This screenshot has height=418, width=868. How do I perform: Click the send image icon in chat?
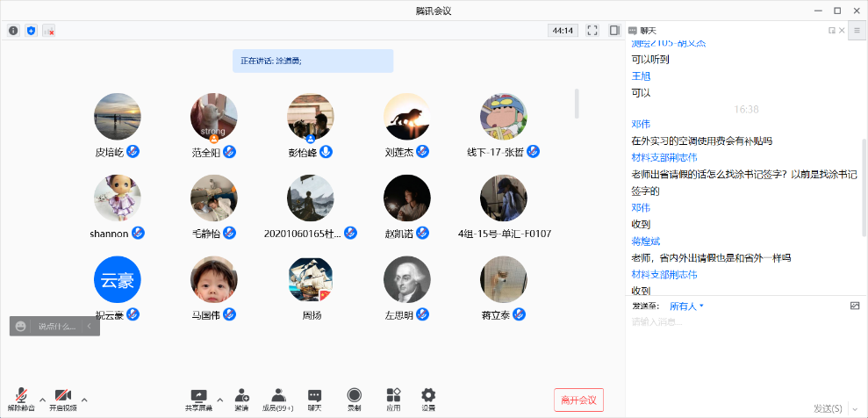pyautogui.click(x=855, y=306)
